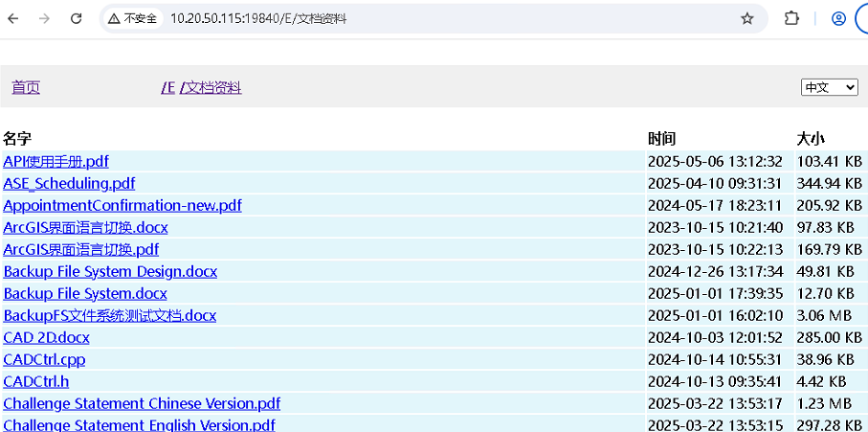The width and height of the screenshot is (868, 432).
Task: Open the 文档资料 breadcrumb link
Action: point(212,88)
